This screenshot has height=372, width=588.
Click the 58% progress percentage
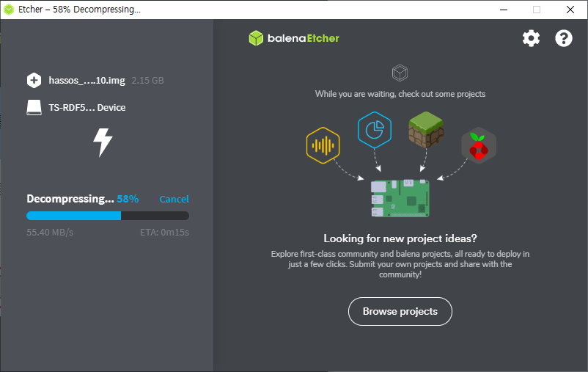(x=128, y=199)
